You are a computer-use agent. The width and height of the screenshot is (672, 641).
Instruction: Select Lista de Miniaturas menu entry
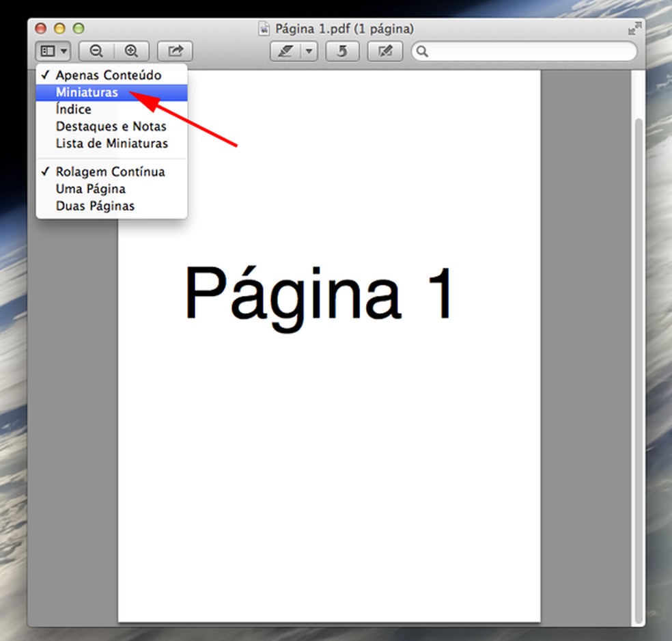(x=111, y=144)
